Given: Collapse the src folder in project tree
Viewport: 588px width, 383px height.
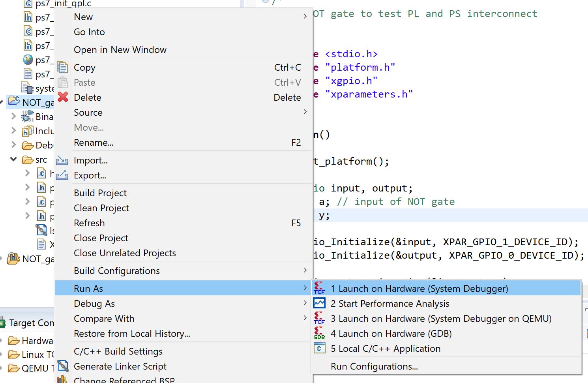Looking at the screenshot, I should pos(13,160).
